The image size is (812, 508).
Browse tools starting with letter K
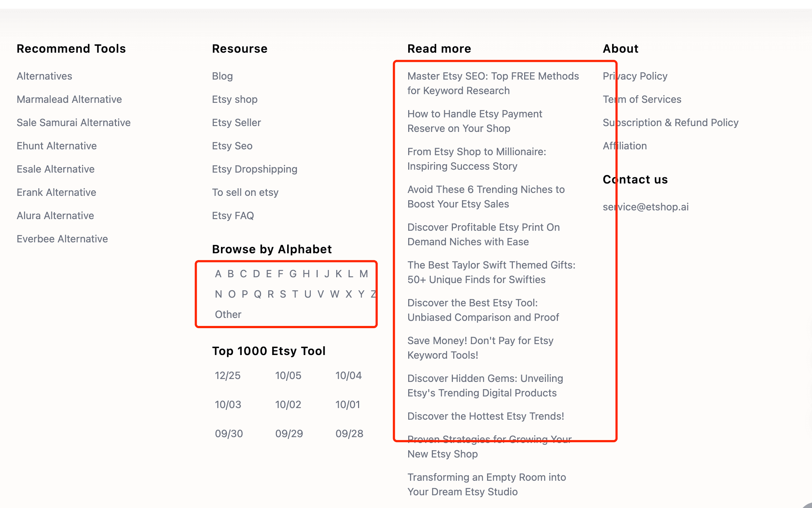click(339, 274)
